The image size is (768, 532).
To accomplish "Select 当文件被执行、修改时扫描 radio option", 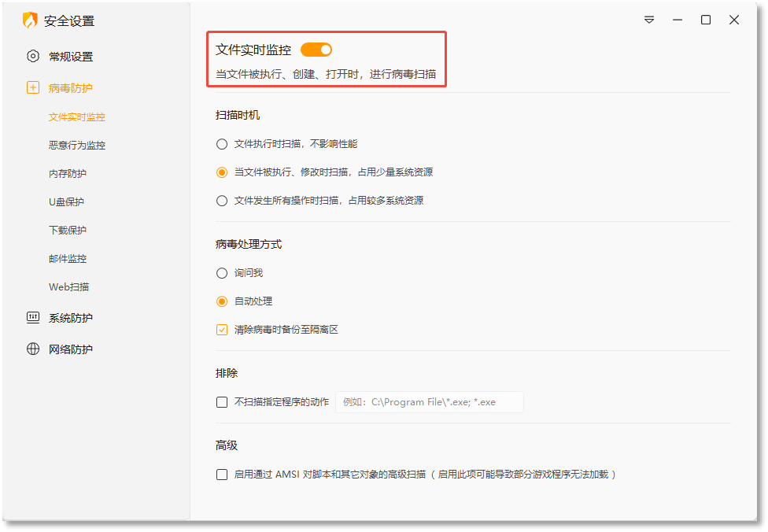I will [222, 172].
